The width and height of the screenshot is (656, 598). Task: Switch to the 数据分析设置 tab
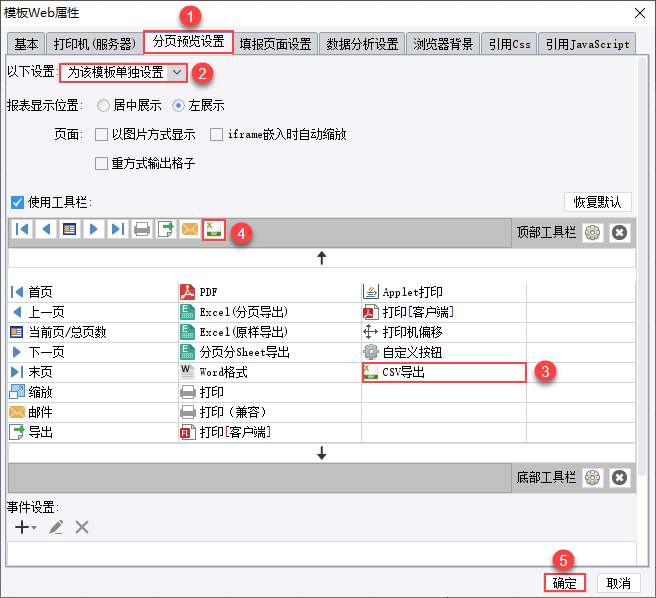tap(362, 44)
